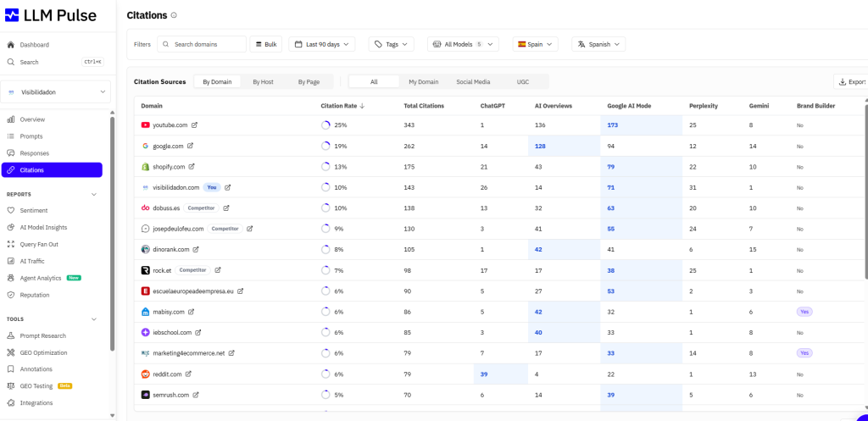Open Prompts list icon

(10, 136)
